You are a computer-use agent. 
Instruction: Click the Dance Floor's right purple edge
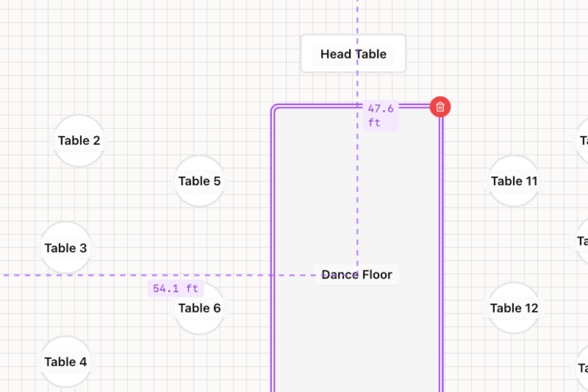[441, 216]
